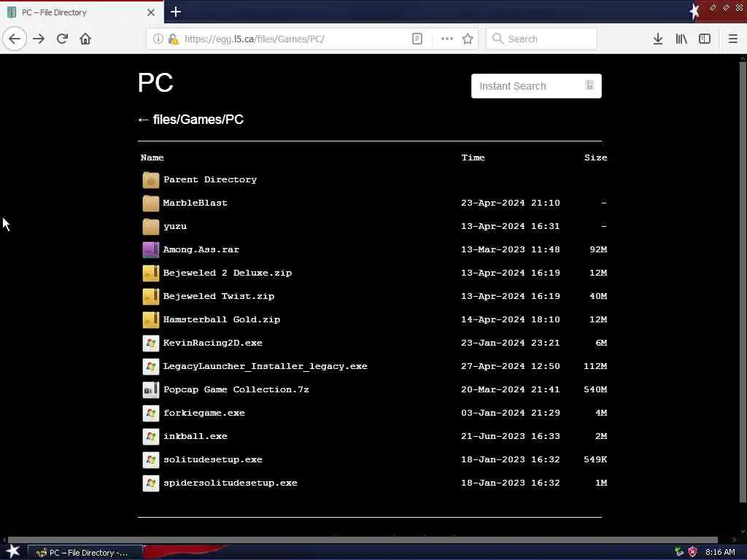Click the horizontal page scrollbar
The width and height of the screenshot is (747, 560).
coord(362,540)
